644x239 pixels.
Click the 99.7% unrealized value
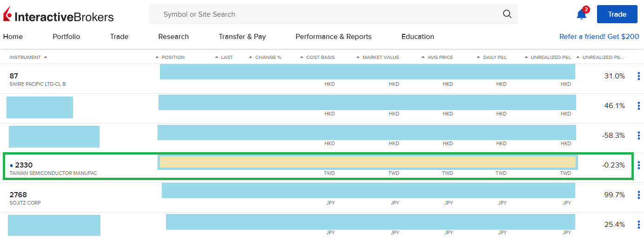click(x=614, y=195)
